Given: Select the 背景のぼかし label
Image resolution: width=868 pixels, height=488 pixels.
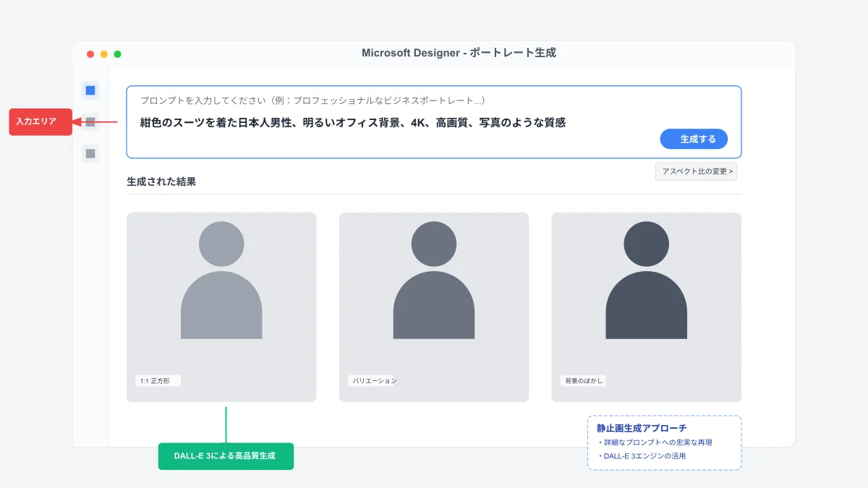Looking at the screenshot, I should coord(583,380).
